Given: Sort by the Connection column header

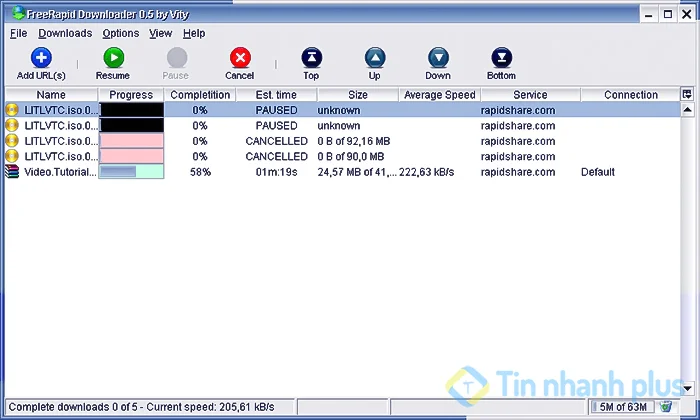Looking at the screenshot, I should tap(630, 95).
